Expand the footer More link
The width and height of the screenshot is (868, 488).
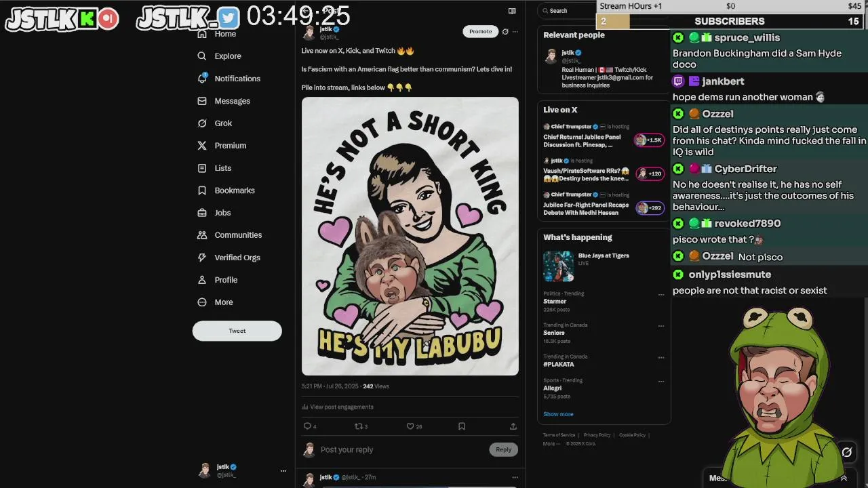tap(551, 444)
